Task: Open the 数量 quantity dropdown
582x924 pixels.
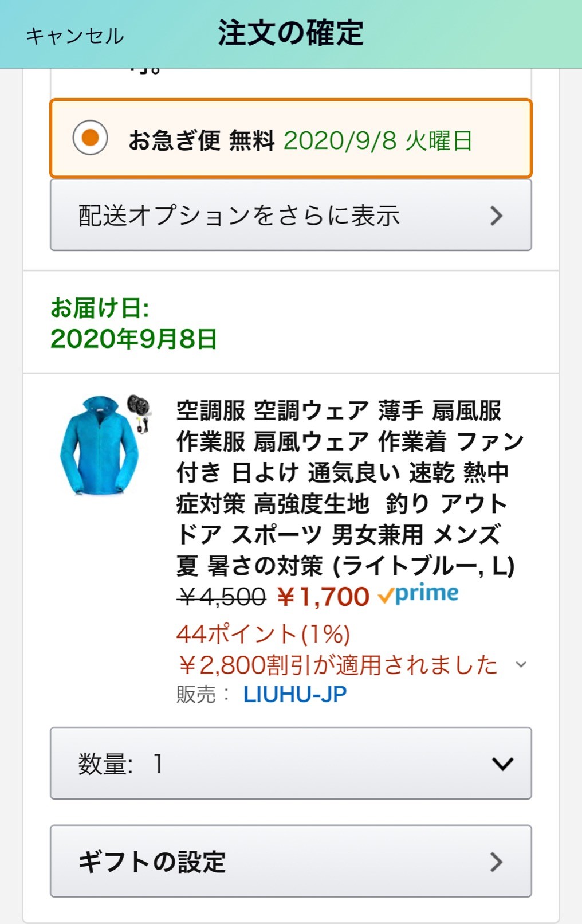Action: [x=290, y=763]
